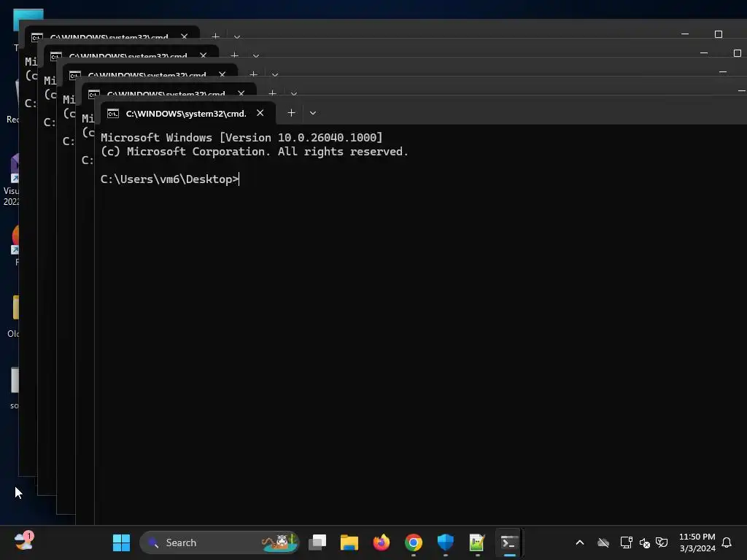This screenshot has width=747, height=560.
Task: Maximize the rearmost terminal window
Action: pos(719,34)
